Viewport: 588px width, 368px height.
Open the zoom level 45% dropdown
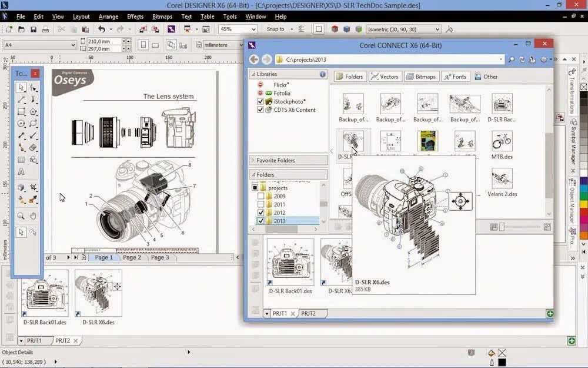click(253, 29)
